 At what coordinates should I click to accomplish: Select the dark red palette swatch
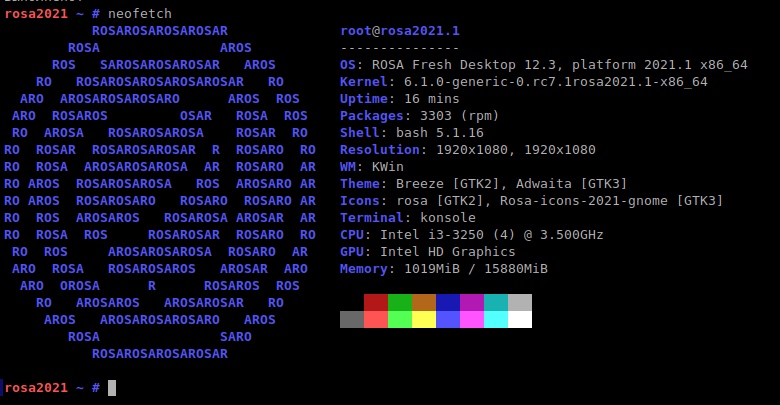coord(376,303)
